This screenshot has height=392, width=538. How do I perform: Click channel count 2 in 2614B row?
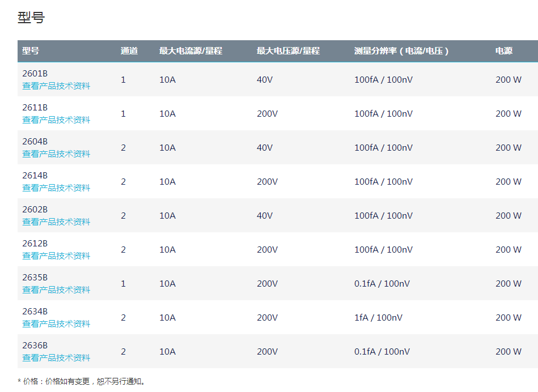tap(123, 181)
